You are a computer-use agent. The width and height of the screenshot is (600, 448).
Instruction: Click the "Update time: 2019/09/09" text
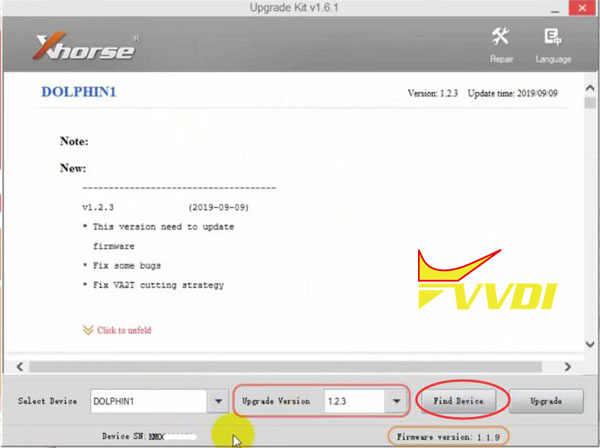pyautogui.click(x=512, y=93)
